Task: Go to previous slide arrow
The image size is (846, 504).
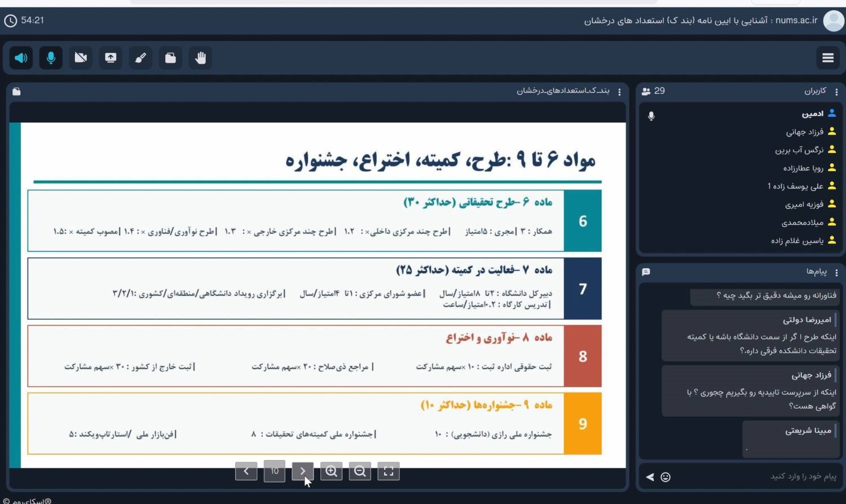Action: [246, 471]
